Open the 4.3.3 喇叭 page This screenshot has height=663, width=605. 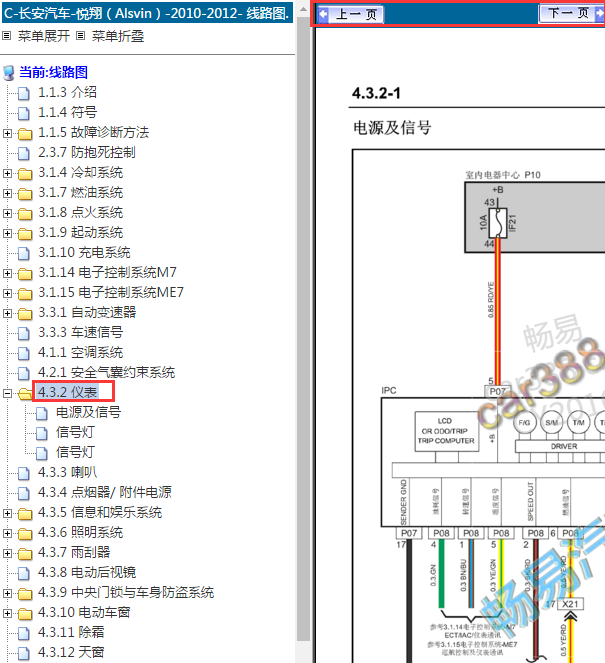67,472
